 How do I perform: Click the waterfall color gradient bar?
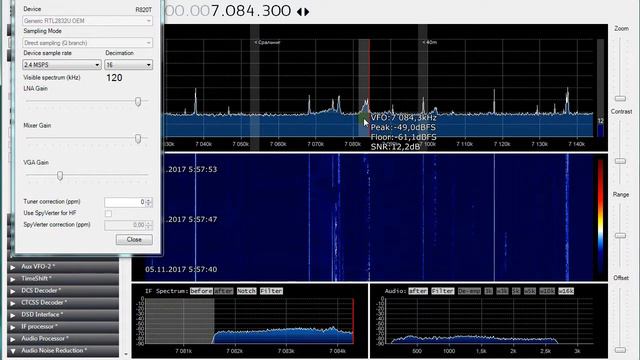click(x=600, y=216)
